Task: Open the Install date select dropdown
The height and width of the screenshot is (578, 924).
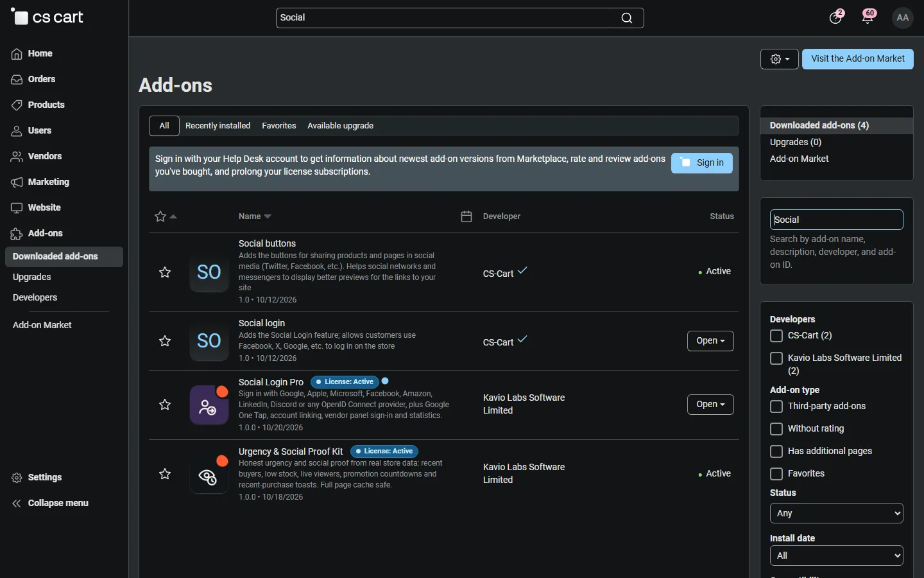Action: coord(837,556)
